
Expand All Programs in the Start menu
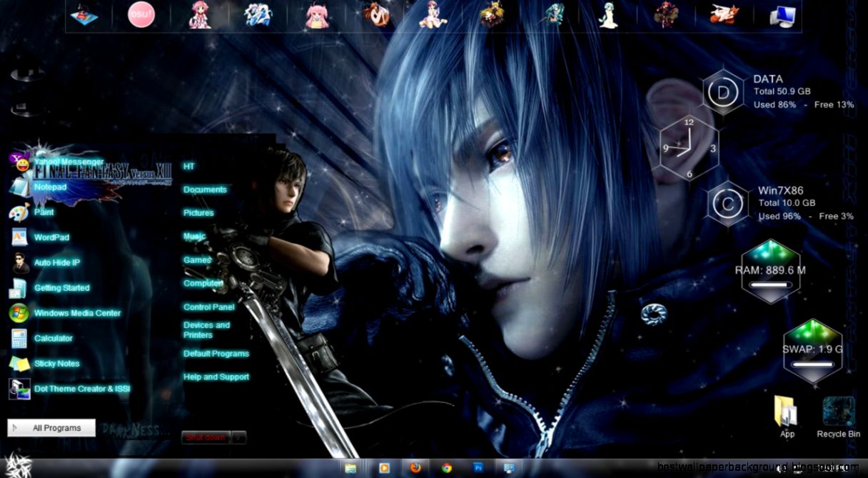(x=51, y=427)
